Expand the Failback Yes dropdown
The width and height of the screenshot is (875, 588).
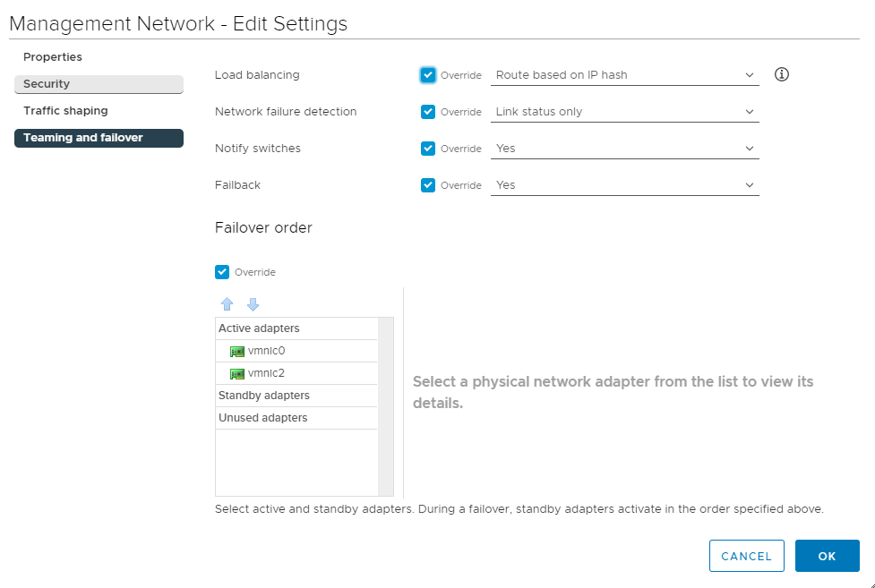(x=625, y=185)
